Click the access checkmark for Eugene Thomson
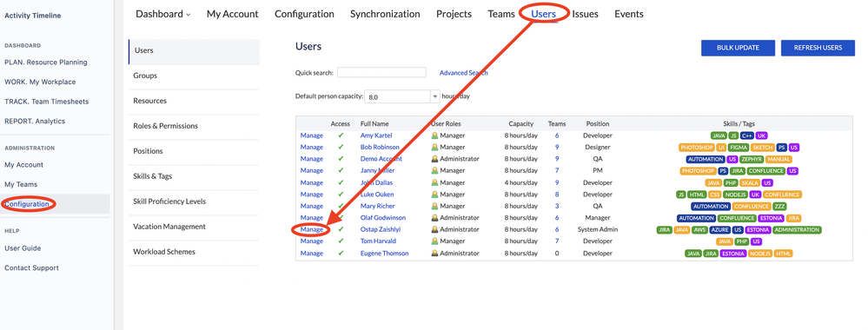 point(341,253)
